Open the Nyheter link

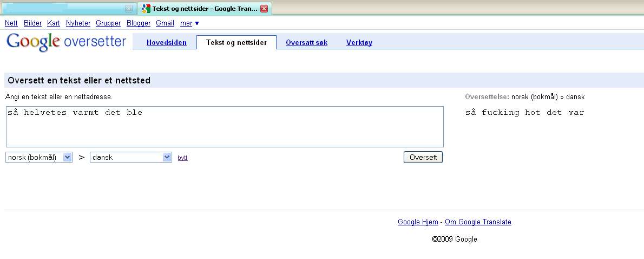coord(78,23)
